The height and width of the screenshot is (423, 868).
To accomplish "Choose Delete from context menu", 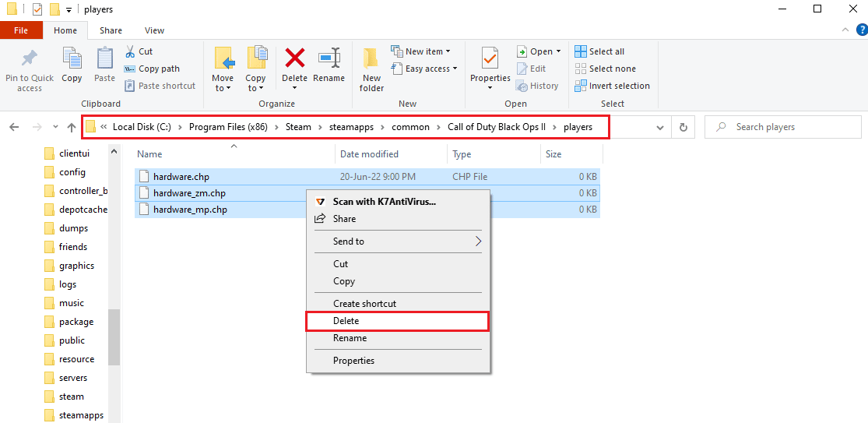I will pyautogui.click(x=398, y=321).
